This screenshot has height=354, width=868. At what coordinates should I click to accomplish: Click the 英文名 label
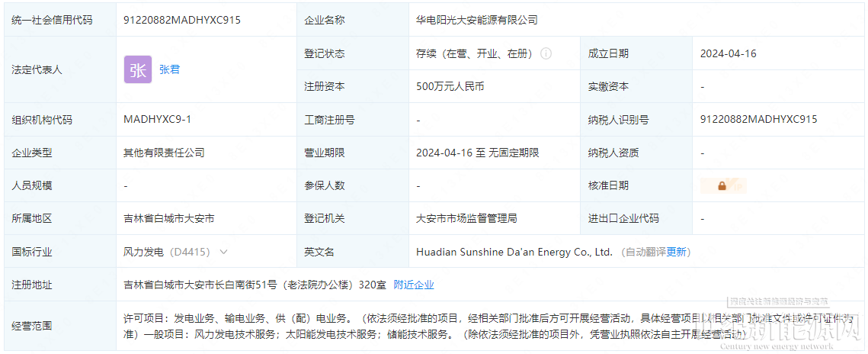tap(319, 252)
